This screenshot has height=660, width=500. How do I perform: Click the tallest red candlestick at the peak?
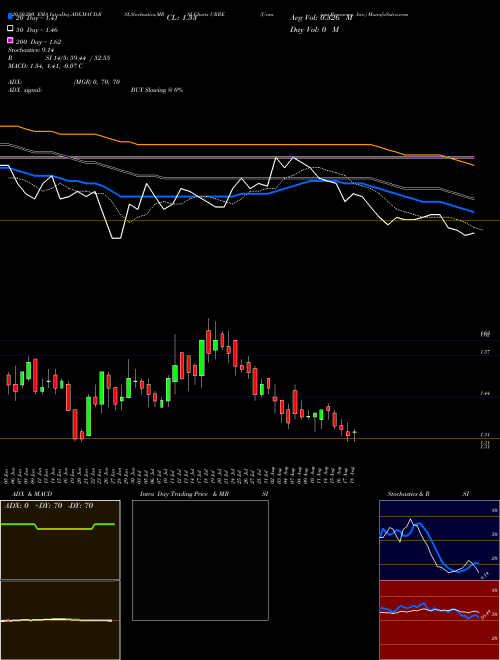coord(208,341)
